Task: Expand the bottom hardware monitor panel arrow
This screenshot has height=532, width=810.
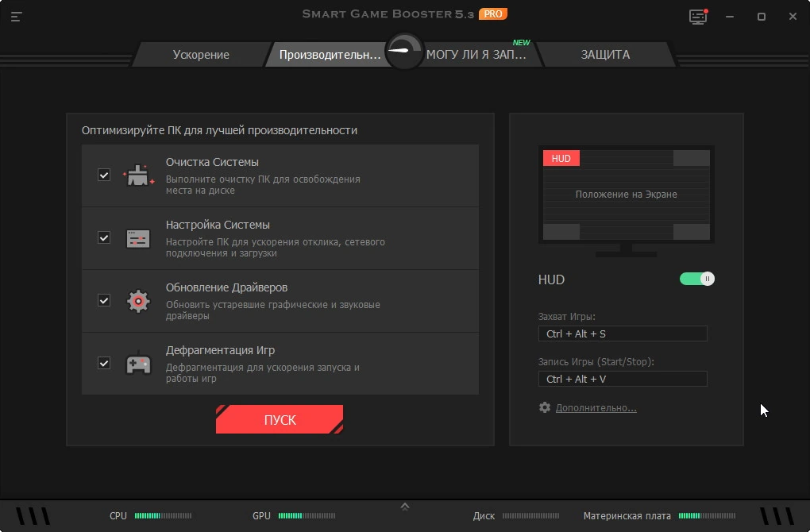Action: click(405, 507)
